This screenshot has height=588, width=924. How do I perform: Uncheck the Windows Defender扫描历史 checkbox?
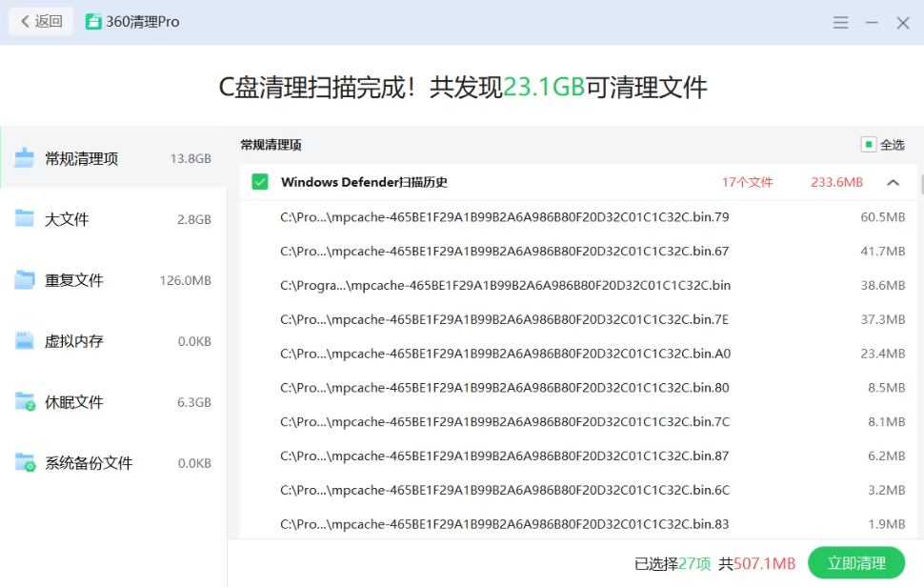pyautogui.click(x=260, y=182)
